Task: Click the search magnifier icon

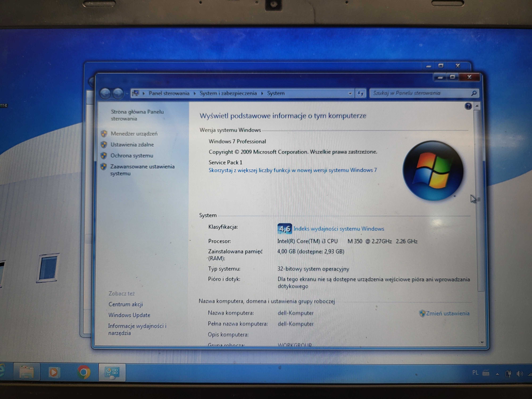Action: (474, 93)
